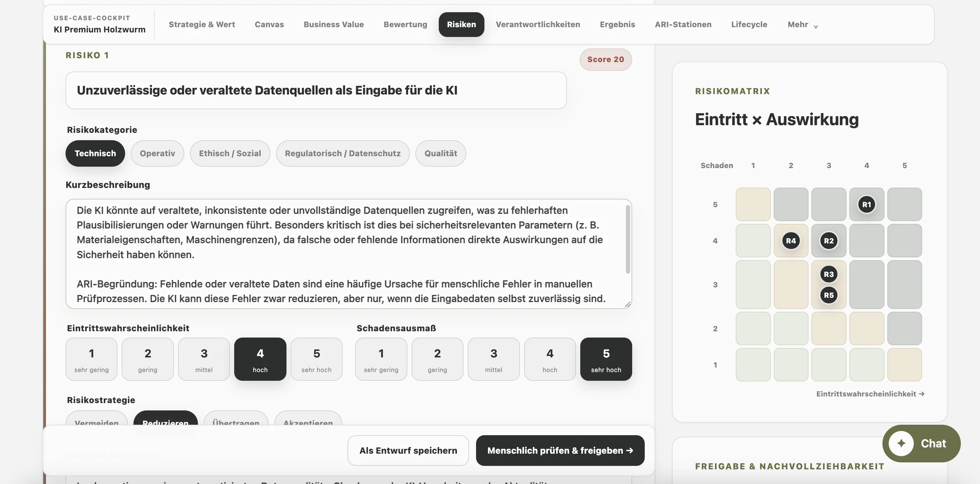The width and height of the screenshot is (980, 484).
Task: Click the R1 marker in the risk matrix
Action: (x=866, y=204)
